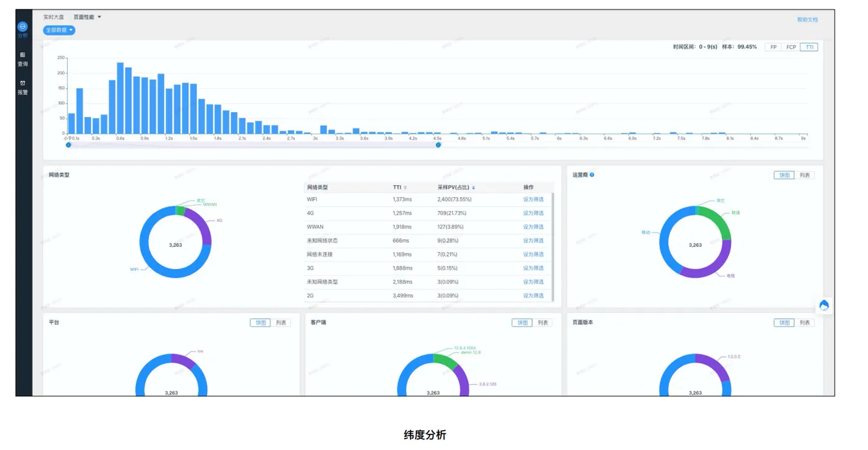
Task: Open the floating chat assistant icon
Action: [x=824, y=305]
